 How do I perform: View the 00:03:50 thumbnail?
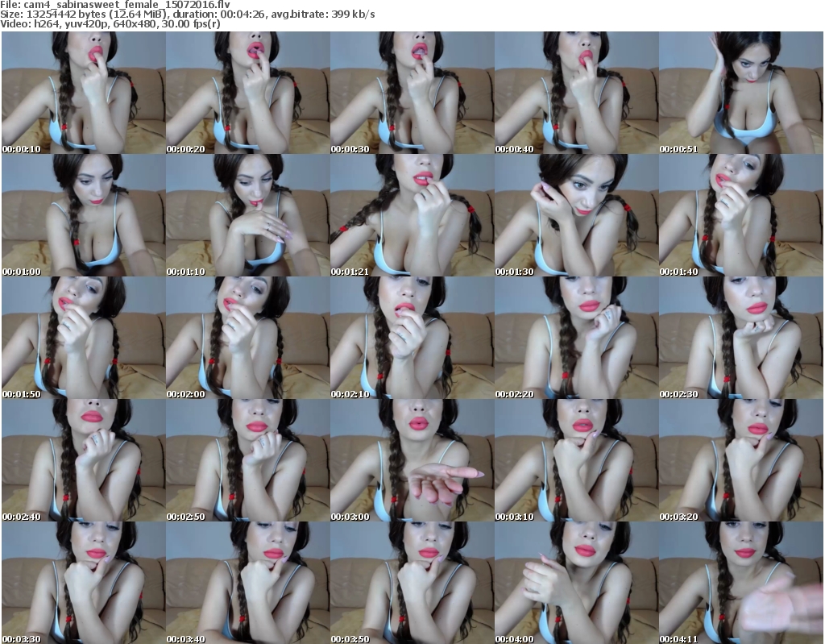[412, 583]
